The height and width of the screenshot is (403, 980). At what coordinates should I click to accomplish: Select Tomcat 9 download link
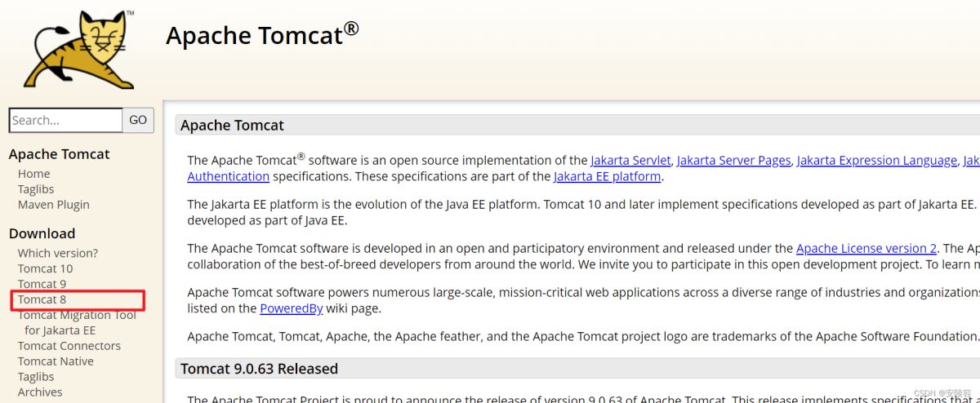tap(42, 284)
